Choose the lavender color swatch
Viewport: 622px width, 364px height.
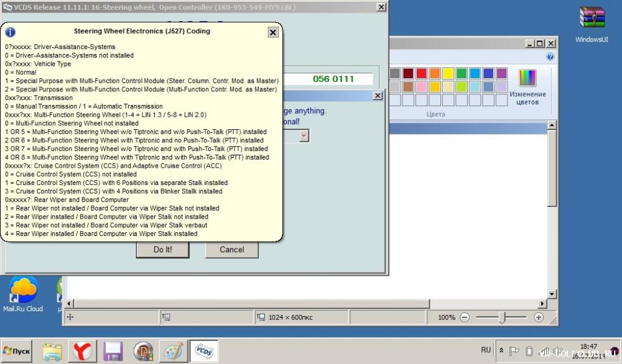click(501, 86)
